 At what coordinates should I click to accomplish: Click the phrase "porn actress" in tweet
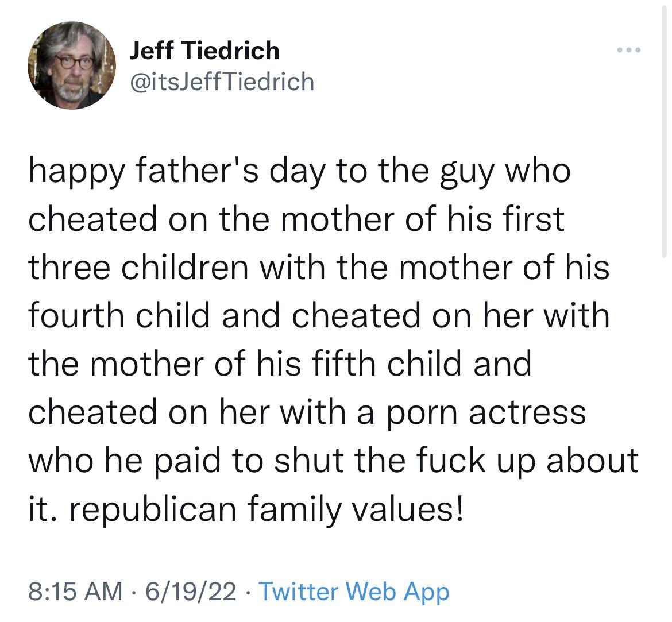[x=486, y=413]
